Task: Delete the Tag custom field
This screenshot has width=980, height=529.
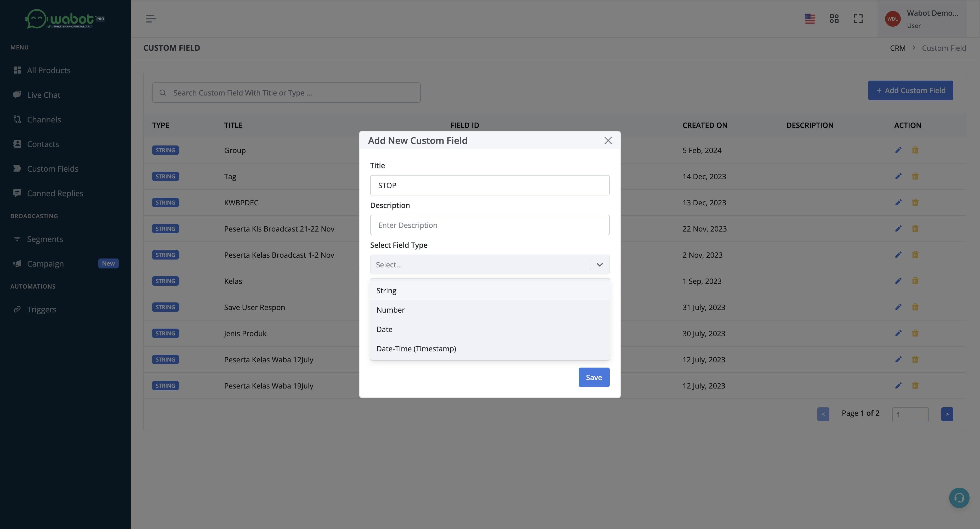Action: pyautogui.click(x=915, y=176)
